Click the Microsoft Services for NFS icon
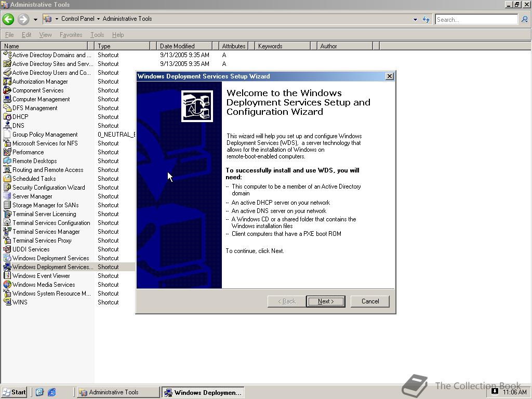 (x=7, y=143)
